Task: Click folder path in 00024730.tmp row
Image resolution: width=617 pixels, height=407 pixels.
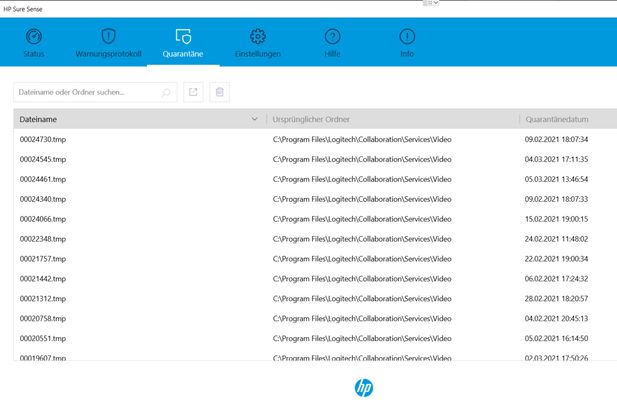Action: pos(362,139)
